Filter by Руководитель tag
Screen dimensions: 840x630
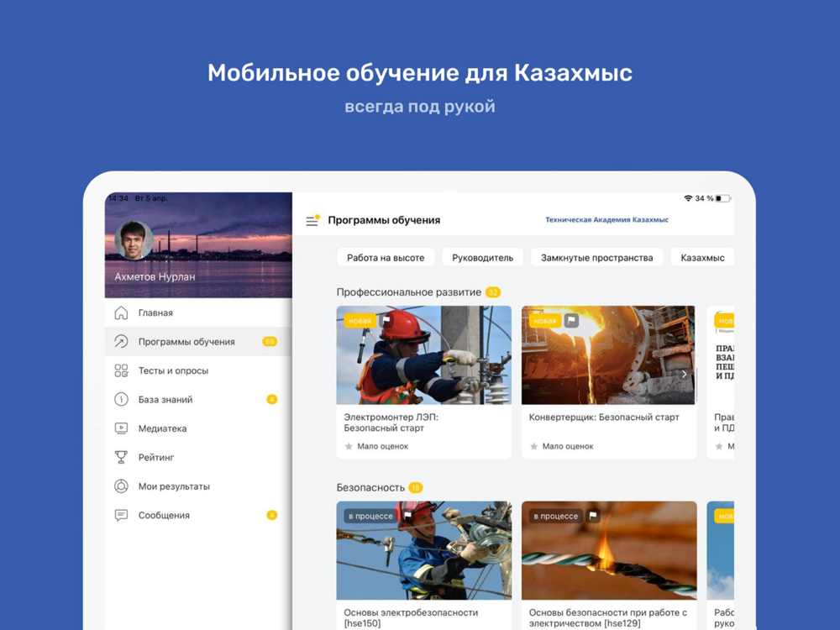point(482,257)
